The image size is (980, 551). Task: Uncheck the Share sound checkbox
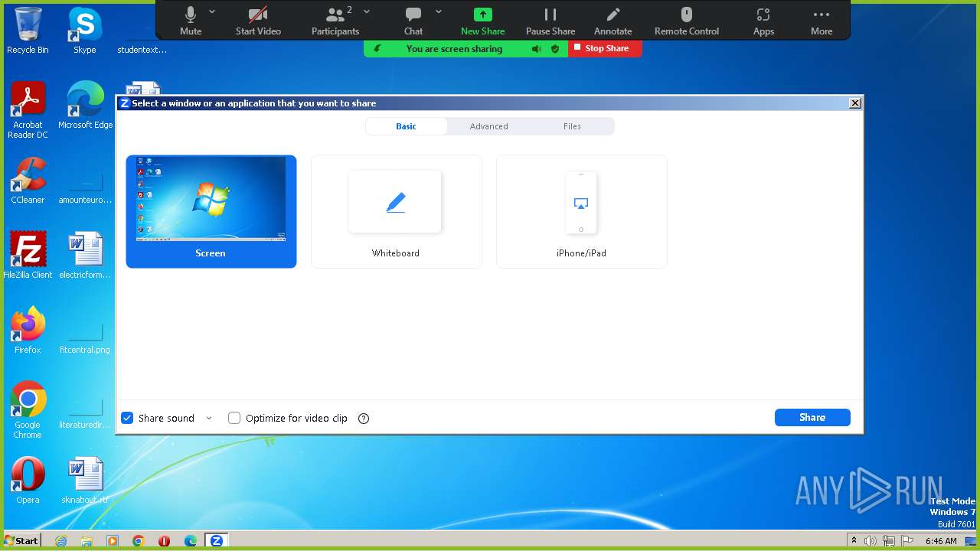coord(127,418)
